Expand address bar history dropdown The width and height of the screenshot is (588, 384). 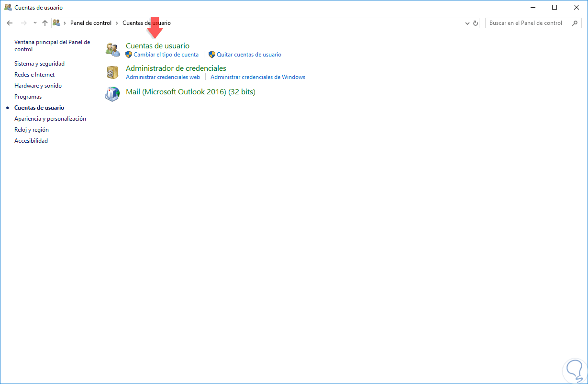pos(467,23)
